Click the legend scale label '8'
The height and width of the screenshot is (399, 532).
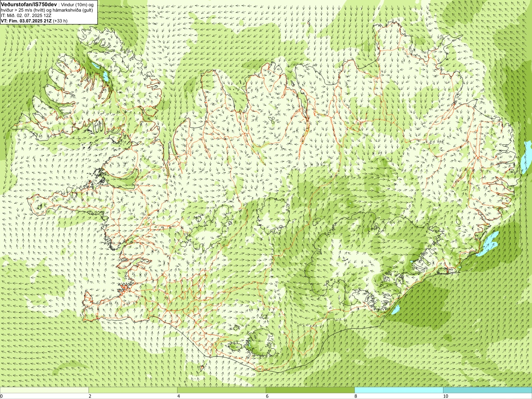tap(355, 397)
